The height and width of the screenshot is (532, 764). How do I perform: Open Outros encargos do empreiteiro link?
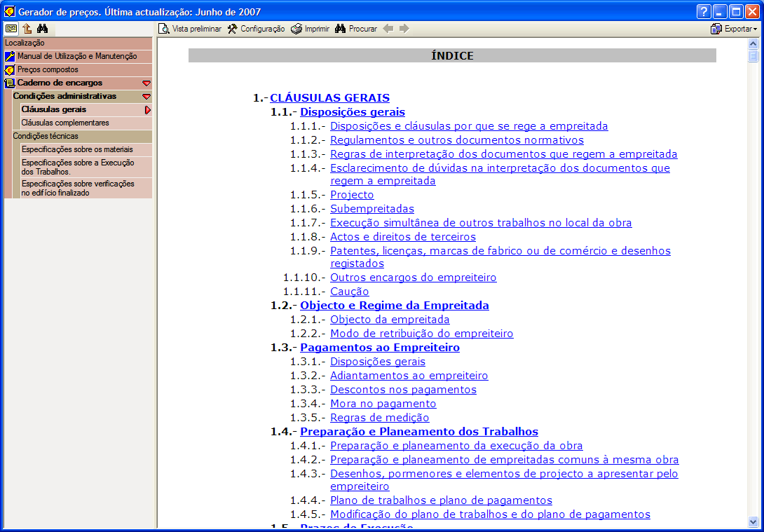414,278
